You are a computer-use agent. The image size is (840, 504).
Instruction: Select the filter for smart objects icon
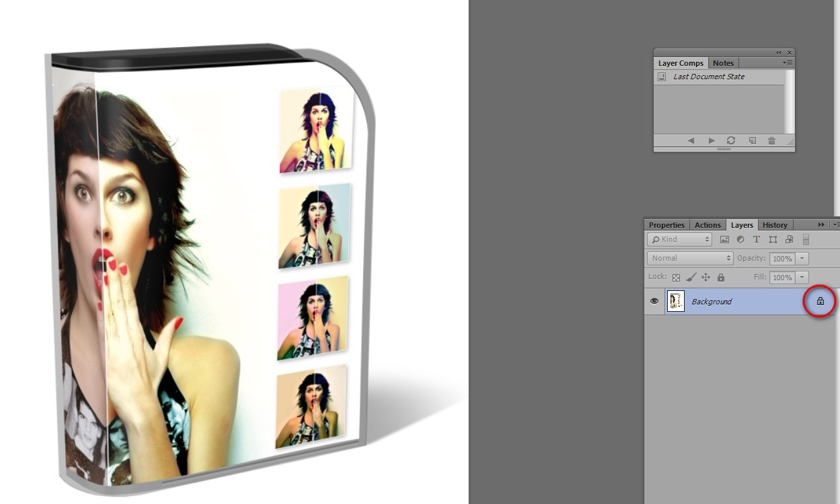pyautogui.click(x=789, y=239)
